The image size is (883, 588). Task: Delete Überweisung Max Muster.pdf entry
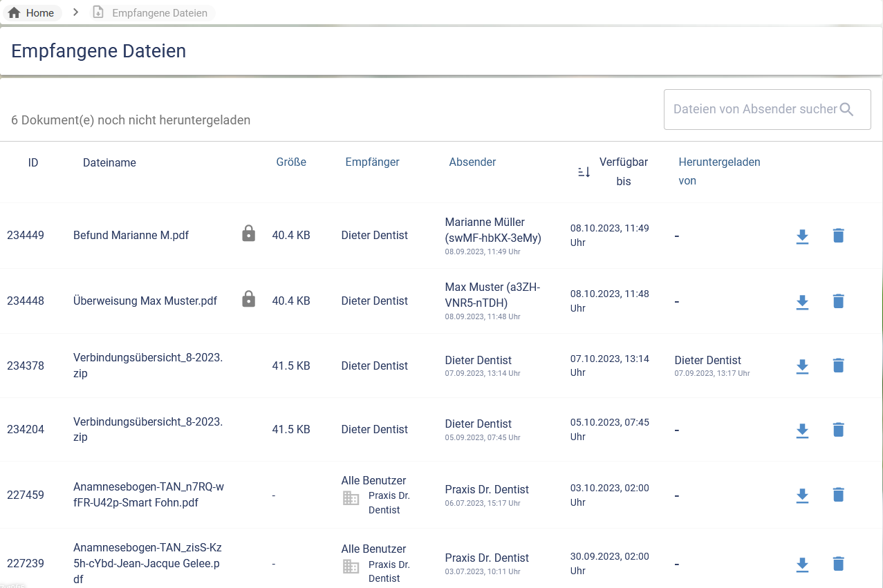[838, 301]
